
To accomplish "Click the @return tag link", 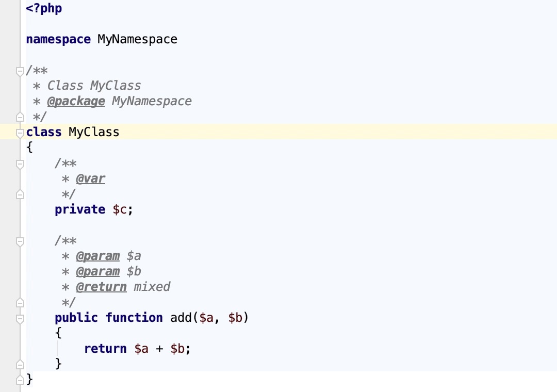I will pyautogui.click(x=101, y=287).
